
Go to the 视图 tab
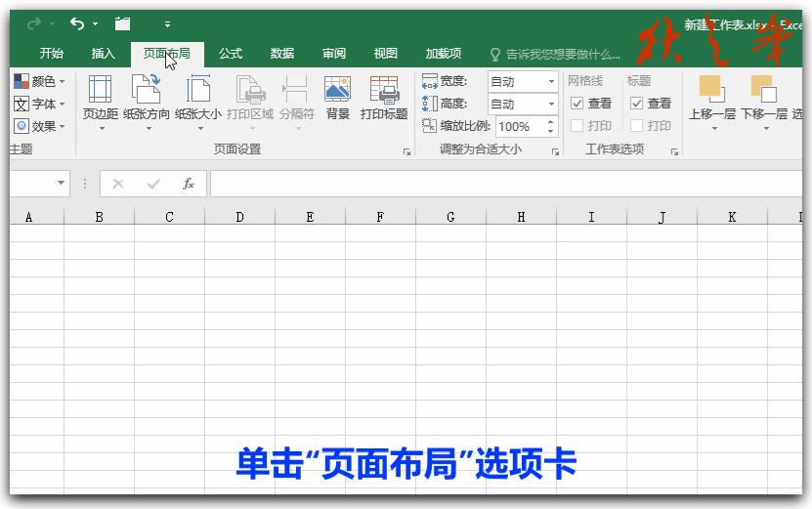385,54
